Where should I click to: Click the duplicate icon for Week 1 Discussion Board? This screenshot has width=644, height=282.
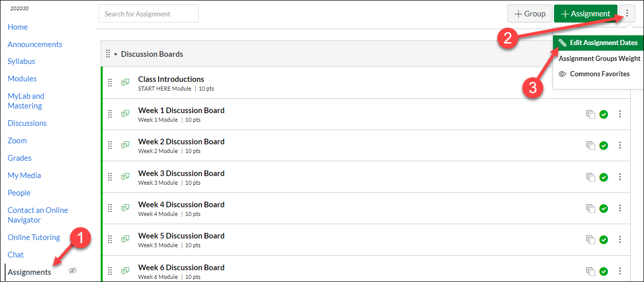pyautogui.click(x=591, y=114)
